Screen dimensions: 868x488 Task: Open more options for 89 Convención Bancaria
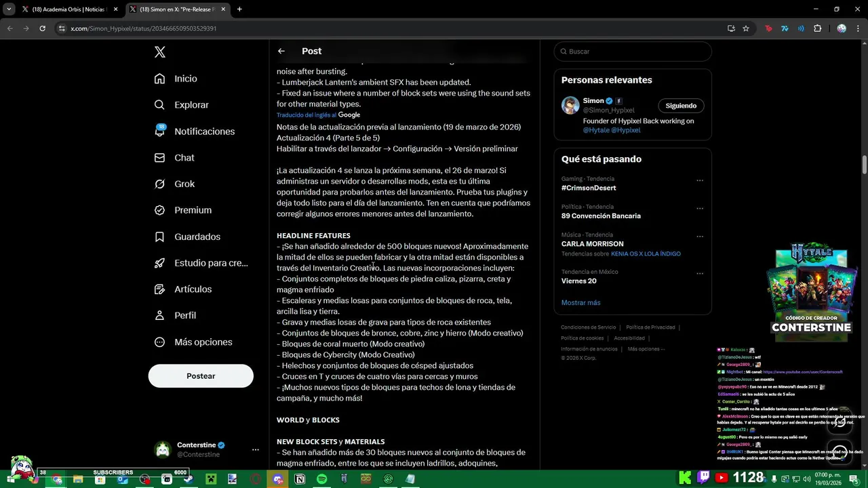(x=700, y=208)
